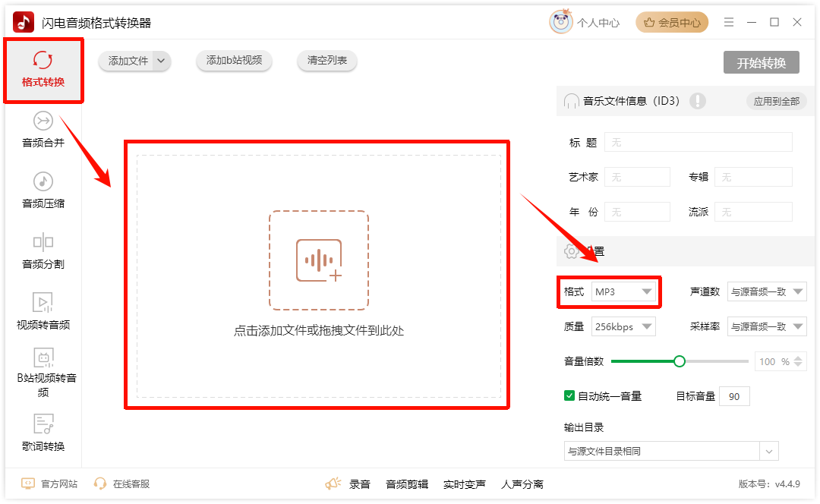
Task: Open the 质量 256kbps quality dropdown
Action: pyautogui.click(x=623, y=326)
